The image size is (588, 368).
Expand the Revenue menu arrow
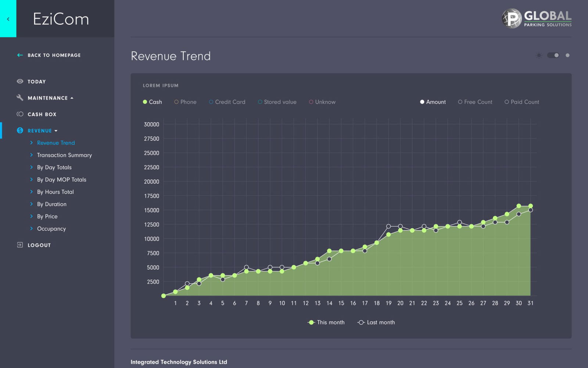pyautogui.click(x=56, y=131)
